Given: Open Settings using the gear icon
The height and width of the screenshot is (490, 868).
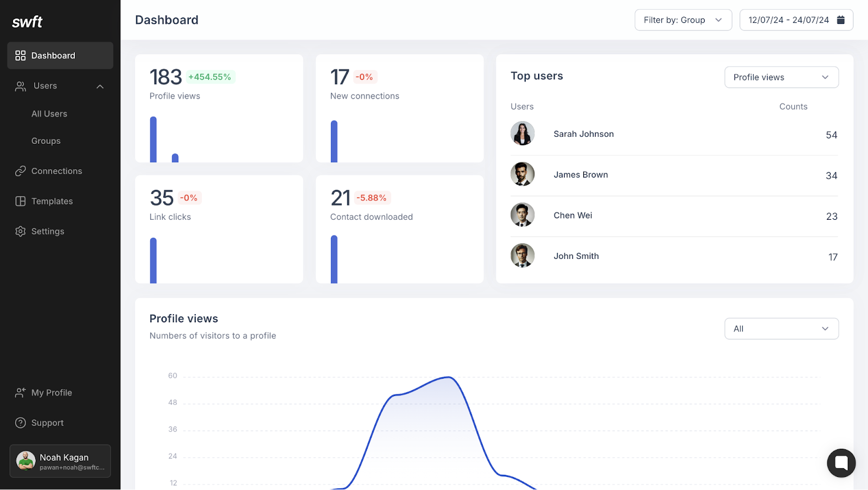Looking at the screenshot, I should pyautogui.click(x=21, y=231).
